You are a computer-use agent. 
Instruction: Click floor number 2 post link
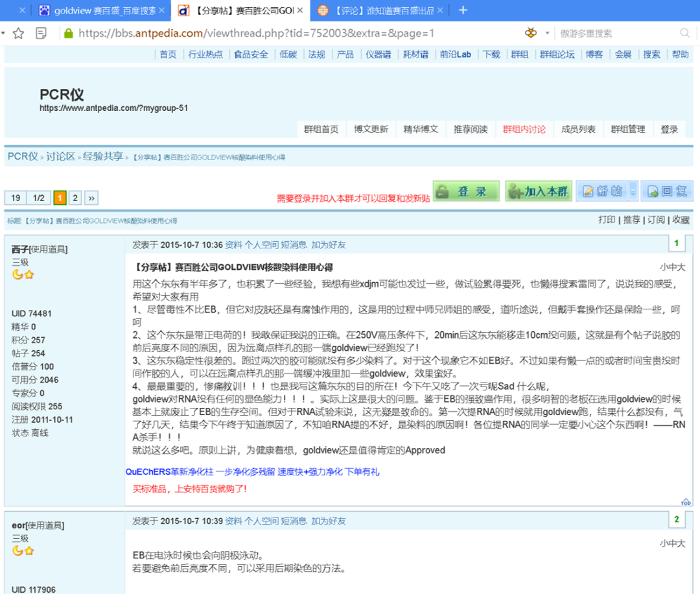click(x=676, y=519)
